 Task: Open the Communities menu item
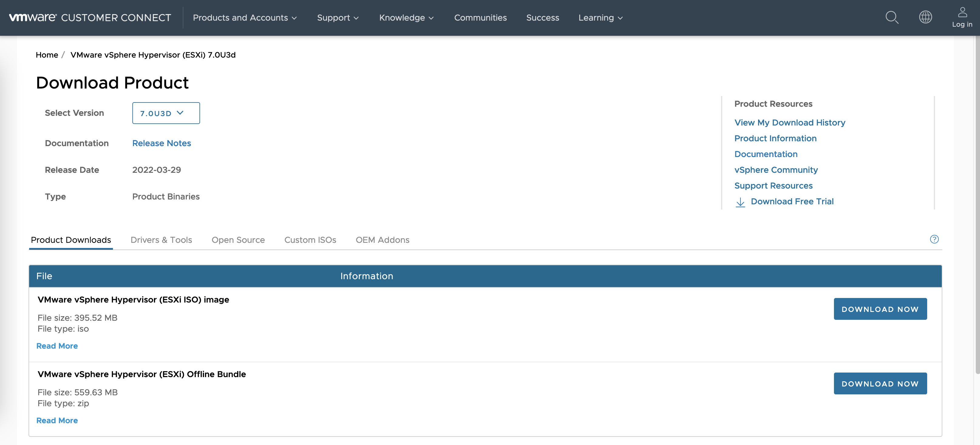tap(480, 18)
